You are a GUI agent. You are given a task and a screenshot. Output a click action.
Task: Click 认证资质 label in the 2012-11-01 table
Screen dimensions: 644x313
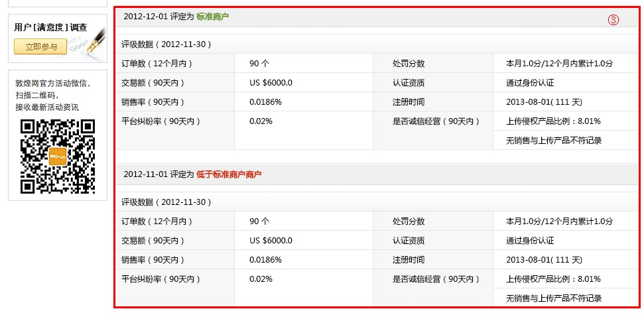(409, 241)
